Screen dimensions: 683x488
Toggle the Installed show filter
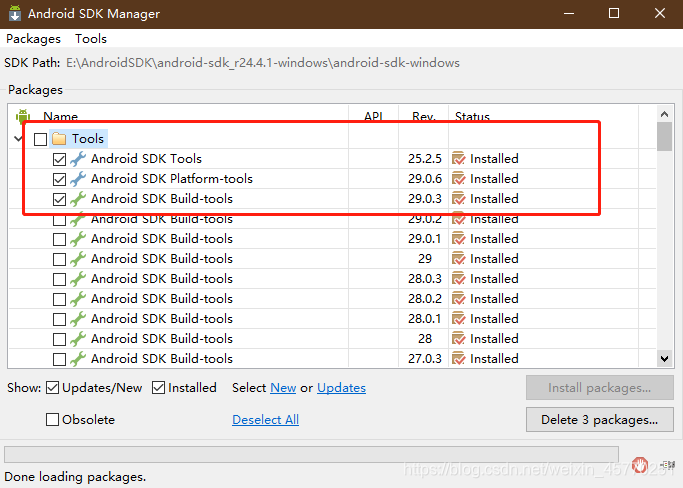[158, 387]
